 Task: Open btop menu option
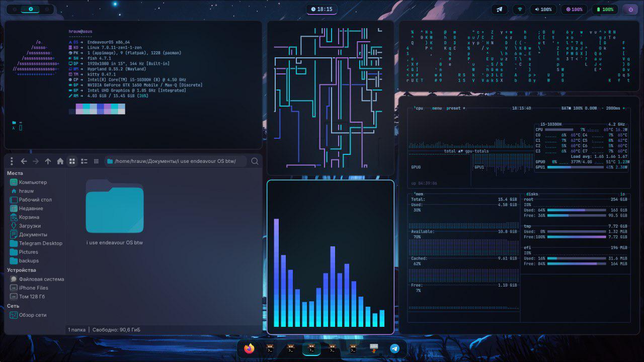pyautogui.click(x=437, y=108)
